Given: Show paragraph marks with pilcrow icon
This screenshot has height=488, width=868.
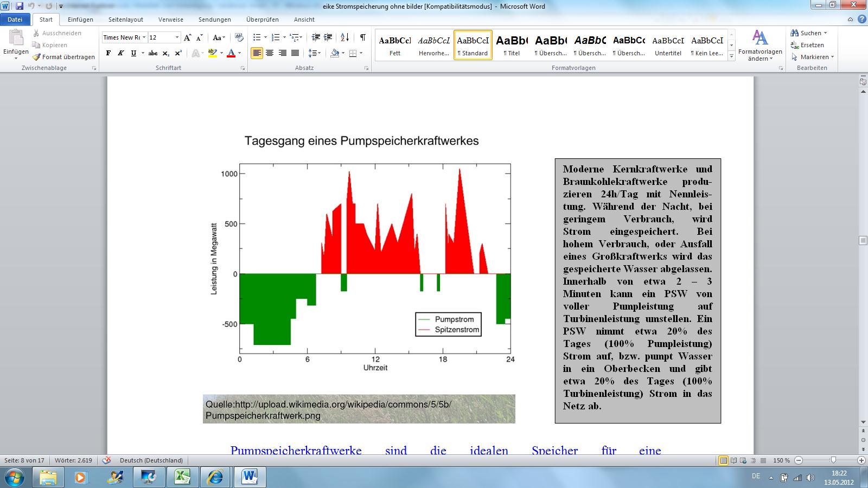Looking at the screenshot, I should pos(362,37).
